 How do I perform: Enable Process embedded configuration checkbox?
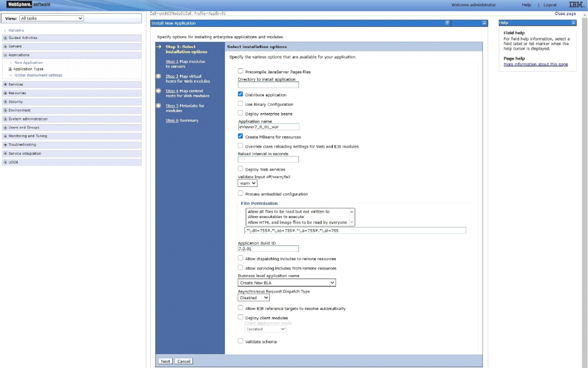(x=240, y=193)
